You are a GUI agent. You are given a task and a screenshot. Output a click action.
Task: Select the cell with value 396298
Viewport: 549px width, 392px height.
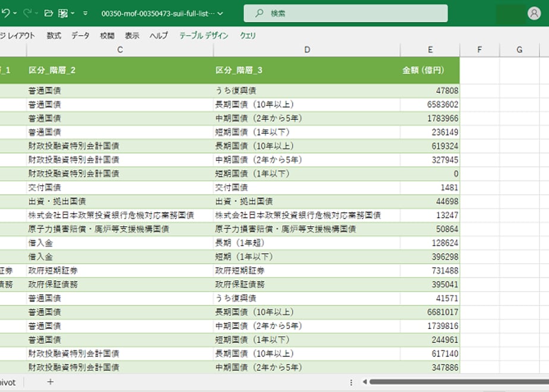click(430, 257)
